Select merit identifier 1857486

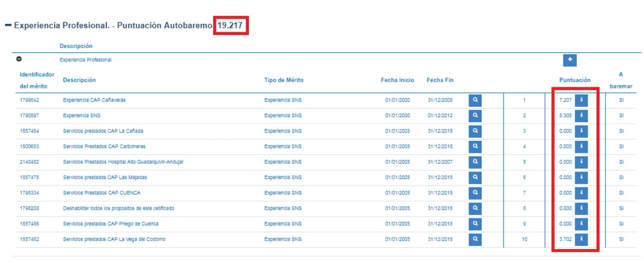click(x=29, y=224)
